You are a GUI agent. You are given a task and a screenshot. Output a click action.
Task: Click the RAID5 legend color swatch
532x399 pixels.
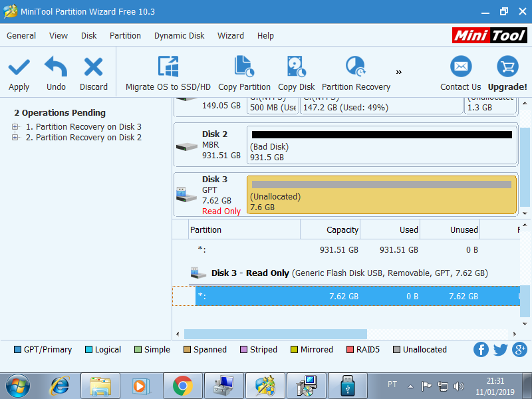click(350, 350)
